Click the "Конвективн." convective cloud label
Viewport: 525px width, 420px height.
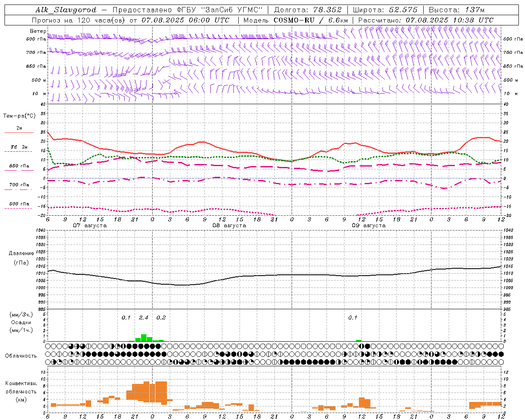pos(21,383)
